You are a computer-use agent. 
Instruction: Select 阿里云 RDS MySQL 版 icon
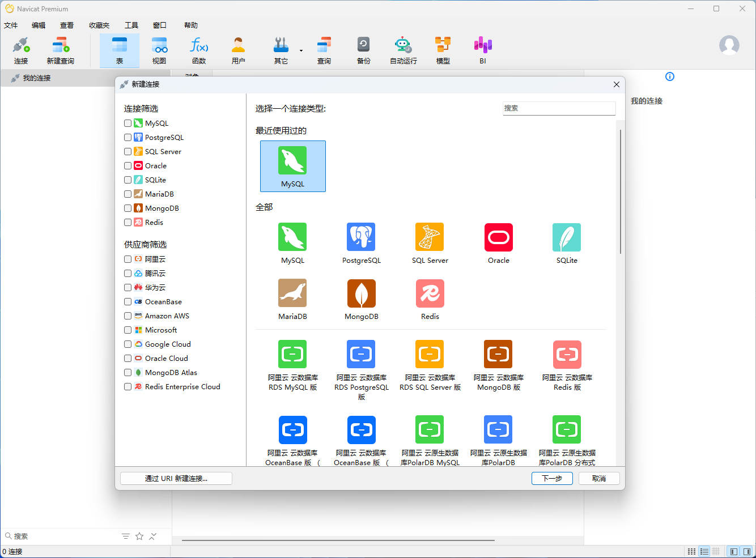click(x=292, y=355)
